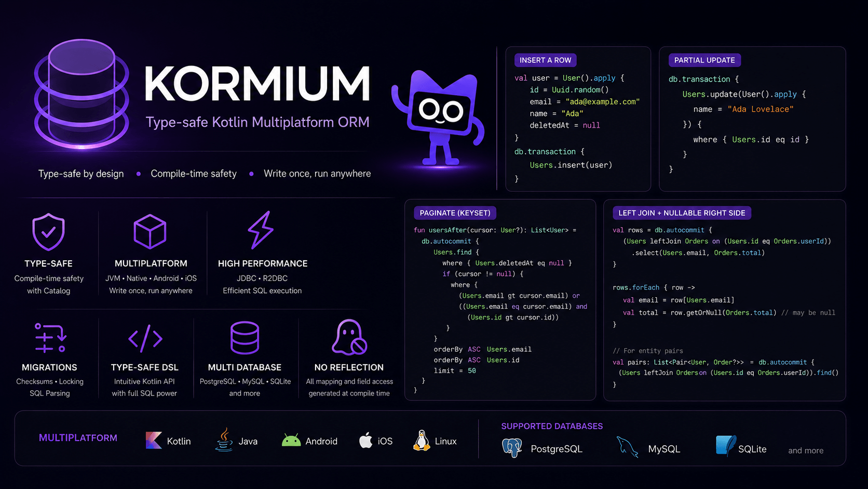Select the PAGINATE (KEYSET) label
Screen dimensions: 868x489
455,213
